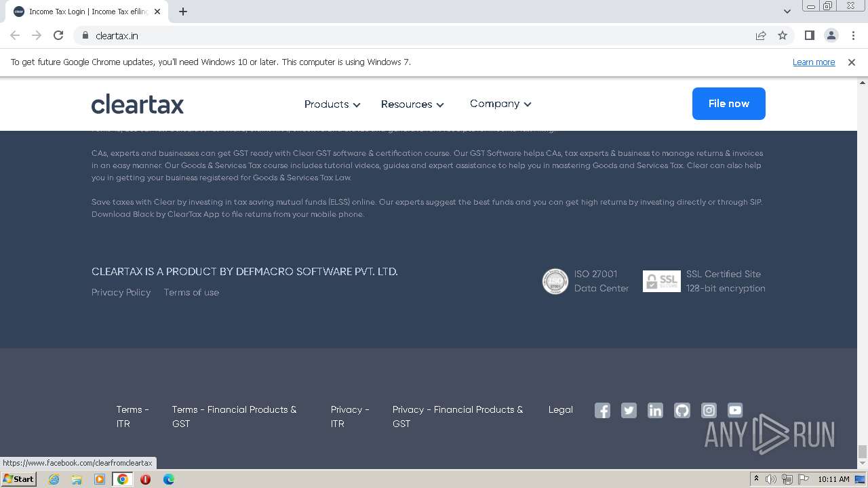Click the File now button
This screenshot has width=868, height=488.
pyautogui.click(x=729, y=104)
